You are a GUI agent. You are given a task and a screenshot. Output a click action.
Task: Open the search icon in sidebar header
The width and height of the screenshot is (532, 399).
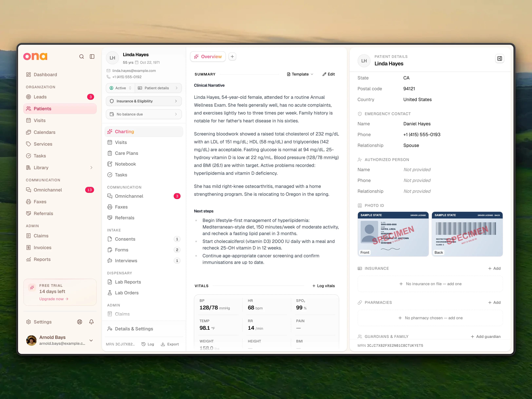pyautogui.click(x=82, y=57)
